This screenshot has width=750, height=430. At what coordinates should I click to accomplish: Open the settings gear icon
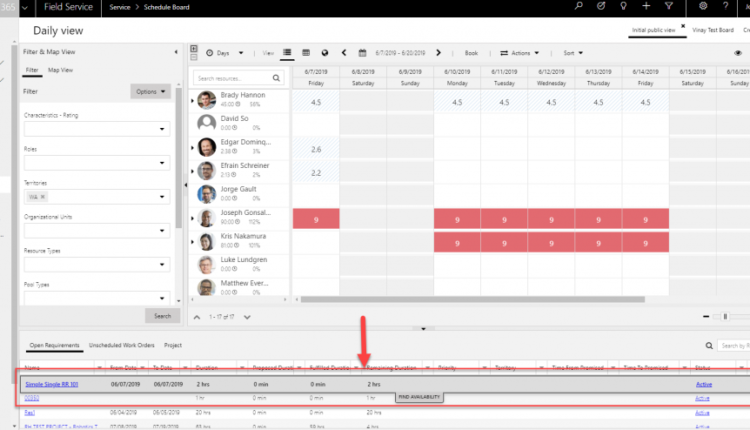703,6
